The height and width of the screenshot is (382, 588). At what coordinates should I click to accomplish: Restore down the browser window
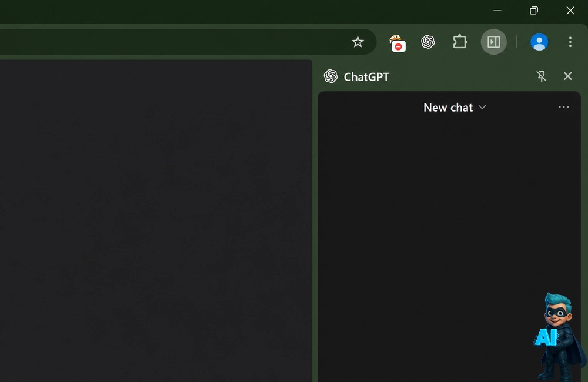(534, 11)
